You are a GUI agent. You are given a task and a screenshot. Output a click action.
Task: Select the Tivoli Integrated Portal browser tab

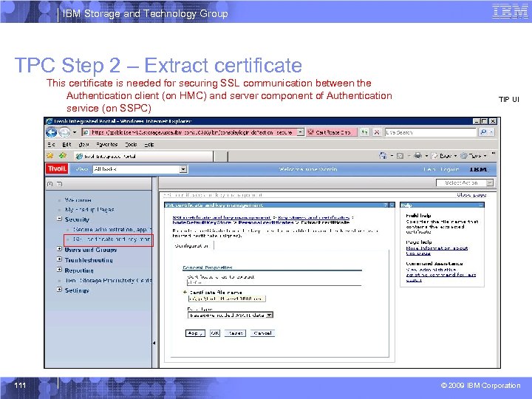pos(143,156)
